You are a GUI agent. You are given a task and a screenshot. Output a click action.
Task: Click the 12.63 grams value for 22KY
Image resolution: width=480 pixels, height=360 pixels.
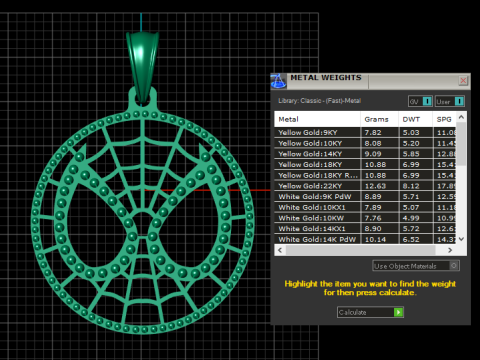pos(375,186)
